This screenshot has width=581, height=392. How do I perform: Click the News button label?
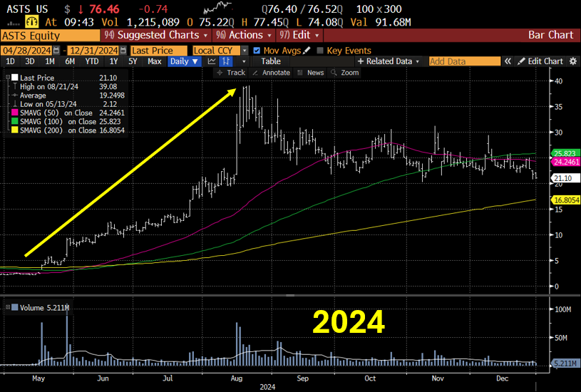click(x=315, y=73)
